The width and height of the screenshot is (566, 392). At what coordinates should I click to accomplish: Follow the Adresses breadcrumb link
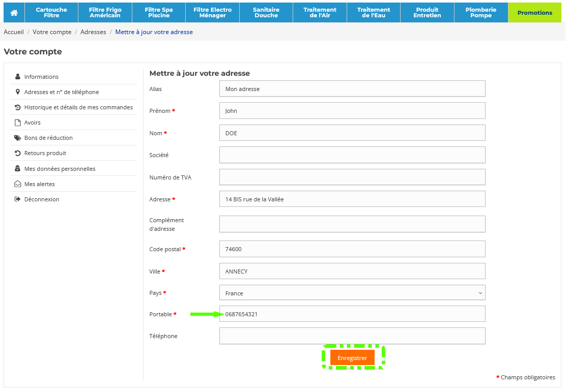(93, 32)
